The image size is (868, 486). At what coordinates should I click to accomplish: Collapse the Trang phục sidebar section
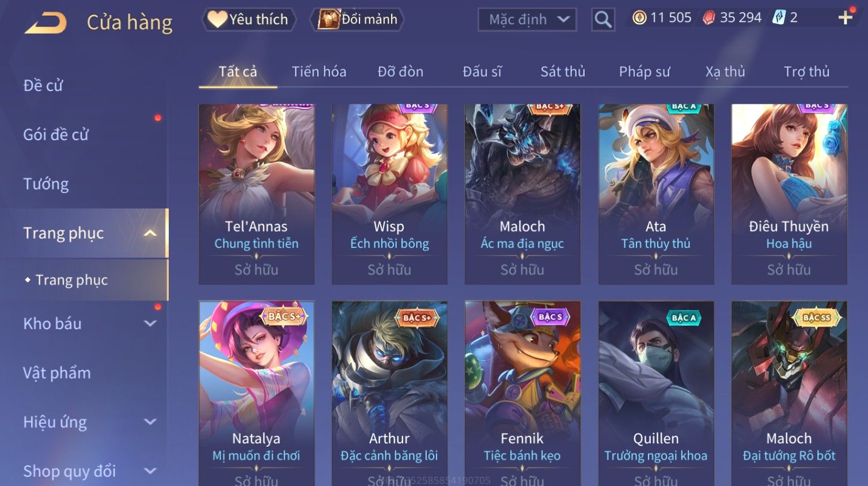pyautogui.click(x=150, y=233)
